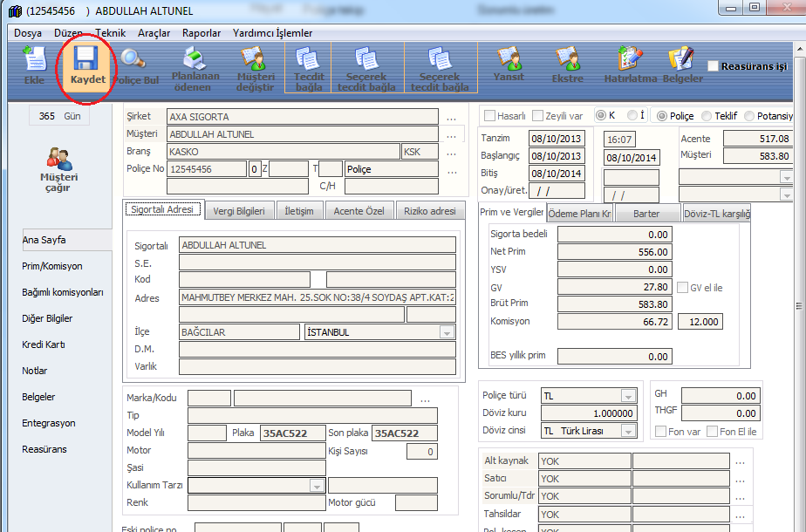
Task: Click the Net Prim input field
Action: [x=614, y=252]
